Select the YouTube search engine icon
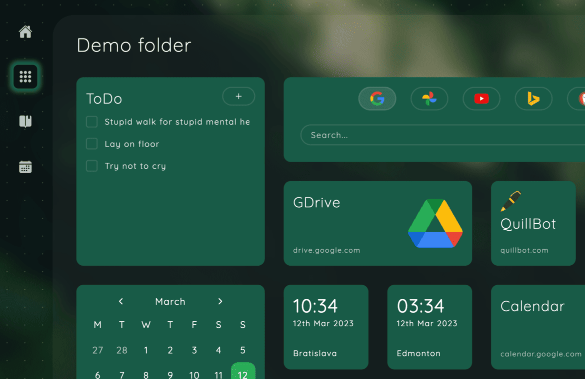This screenshot has width=585, height=379. [x=481, y=98]
